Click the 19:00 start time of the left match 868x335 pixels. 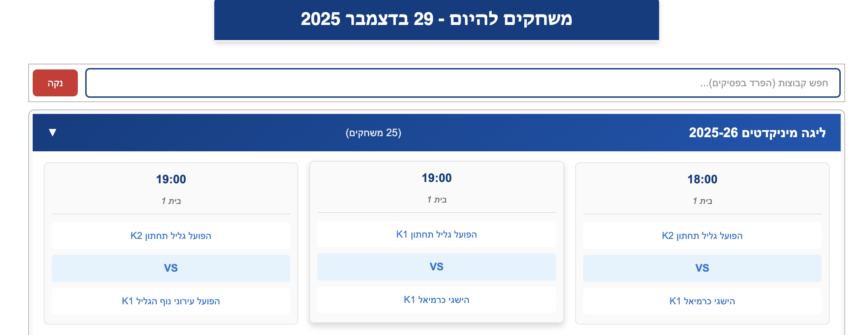pos(171,179)
